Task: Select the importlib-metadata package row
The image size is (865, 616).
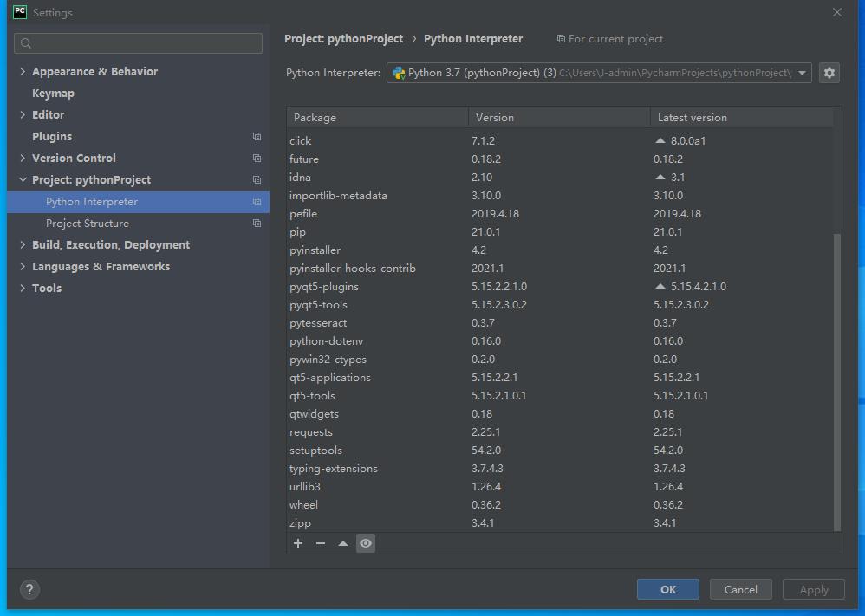Action: (560, 195)
